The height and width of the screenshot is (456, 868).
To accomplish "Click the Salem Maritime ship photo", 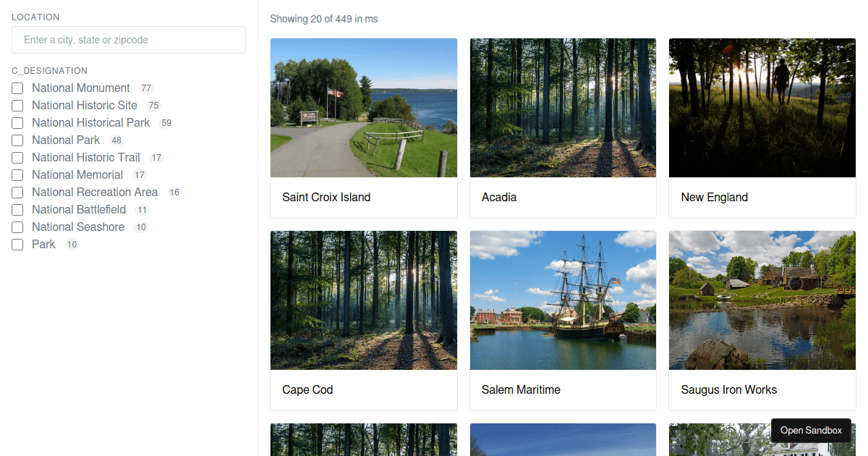I will tap(563, 300).
